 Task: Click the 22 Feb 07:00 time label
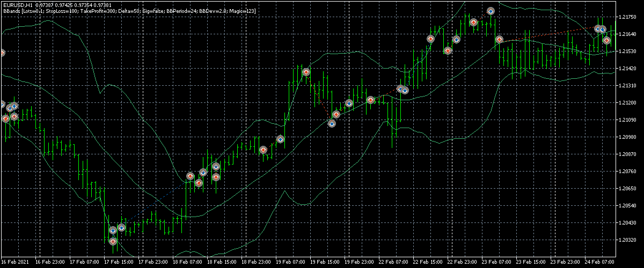coord(393,263)
